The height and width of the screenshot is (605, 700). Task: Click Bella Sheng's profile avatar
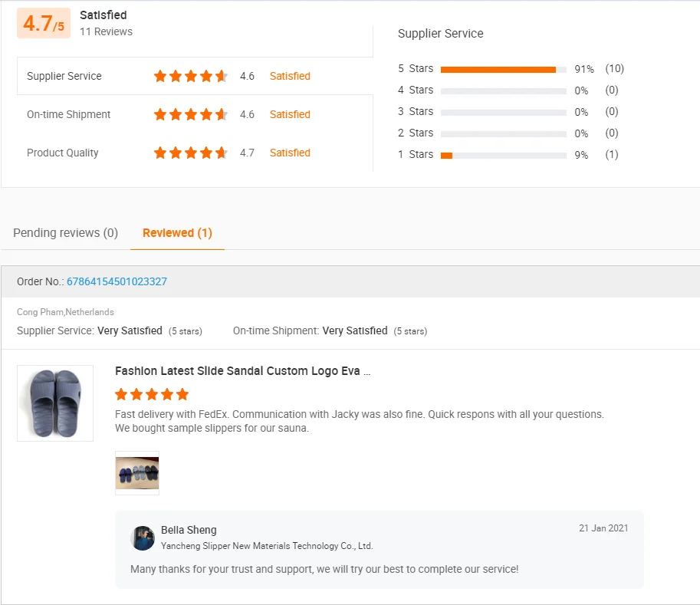tap(143, 538)
